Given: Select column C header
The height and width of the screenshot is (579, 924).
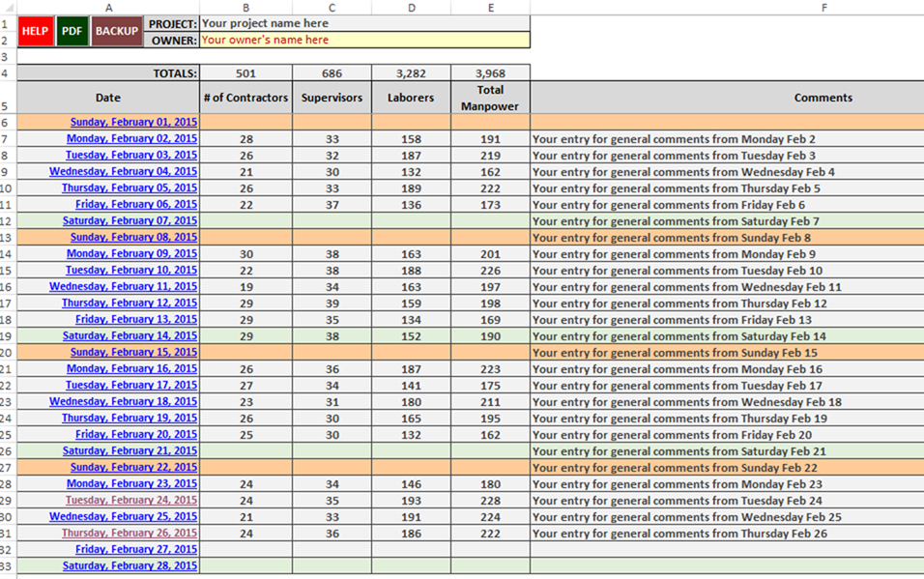Looking at the screenshot, I should point(332,8).
